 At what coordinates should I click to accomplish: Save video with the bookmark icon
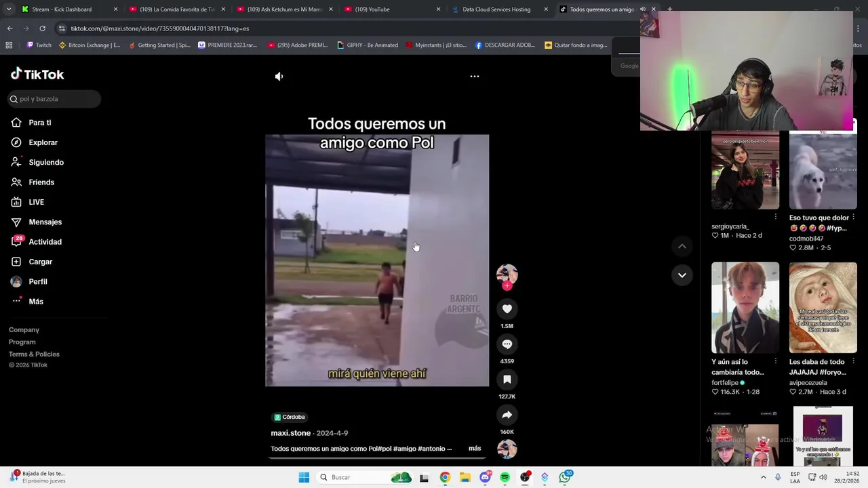click(x=507, y=380)
